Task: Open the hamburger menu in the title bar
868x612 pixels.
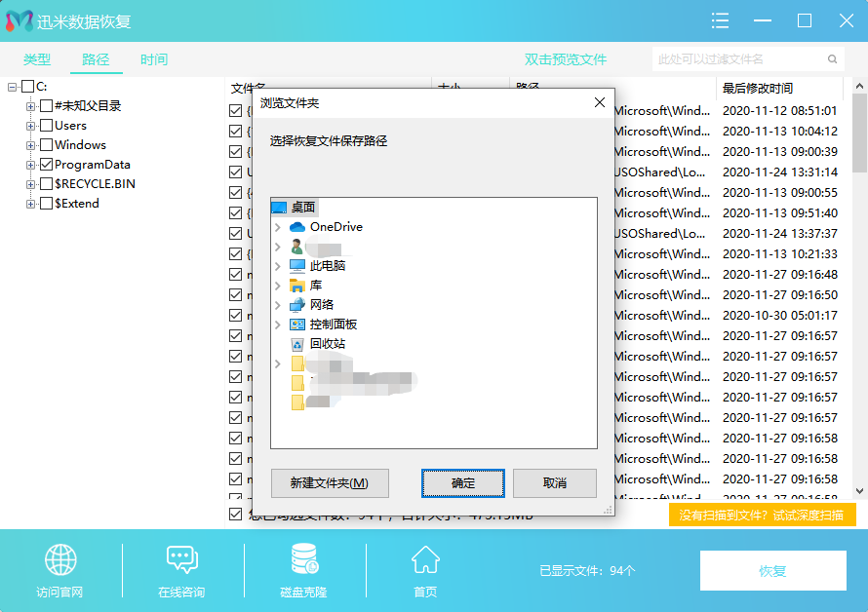Action: click(x=720, y=20)
